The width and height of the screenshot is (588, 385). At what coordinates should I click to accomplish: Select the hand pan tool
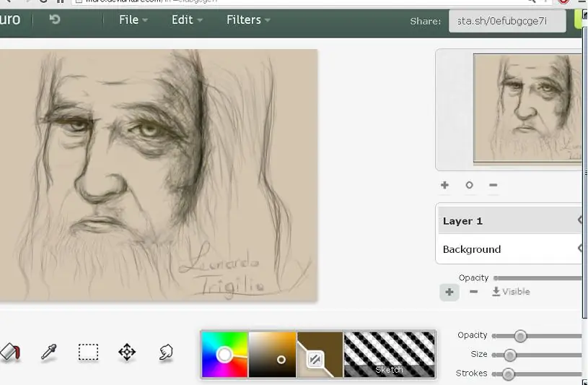(x=165, y=352)
